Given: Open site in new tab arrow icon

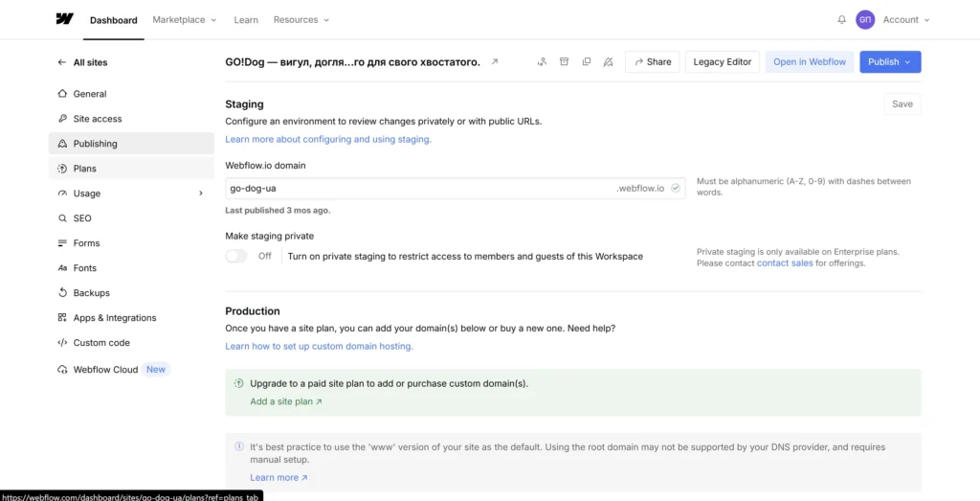Looking at the screenshot, I should 495,62.
